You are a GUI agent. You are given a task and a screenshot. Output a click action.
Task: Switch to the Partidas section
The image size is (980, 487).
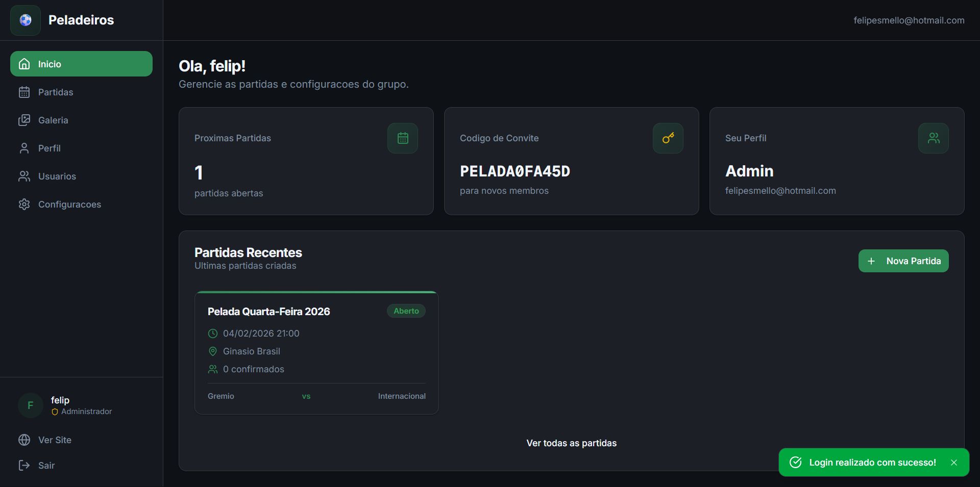click(x=55, y=92)
